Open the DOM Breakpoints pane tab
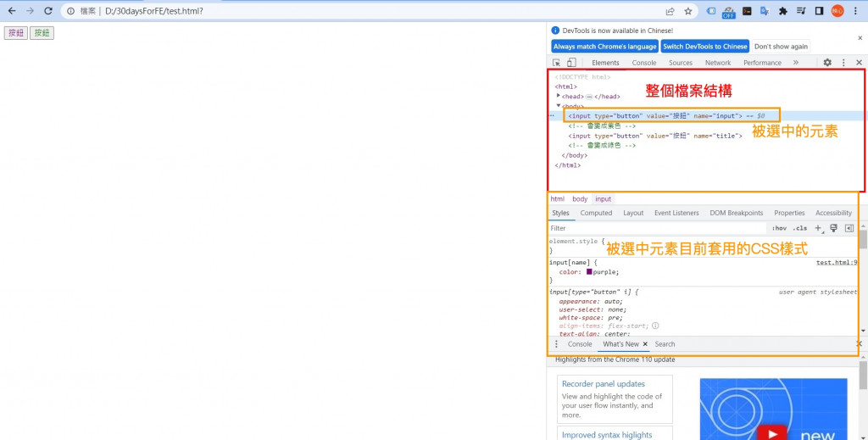The image size is (868, 440). click(x=737, y=213)
